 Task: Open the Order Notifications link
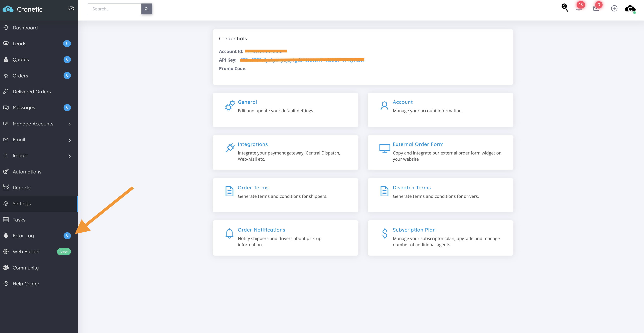(x=261, y=230)
